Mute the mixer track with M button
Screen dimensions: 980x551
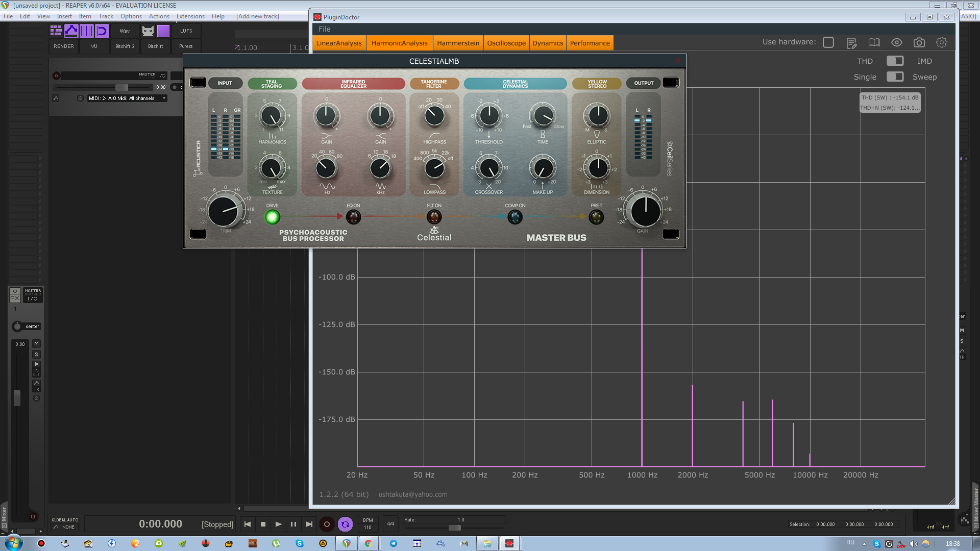[36, 344]
